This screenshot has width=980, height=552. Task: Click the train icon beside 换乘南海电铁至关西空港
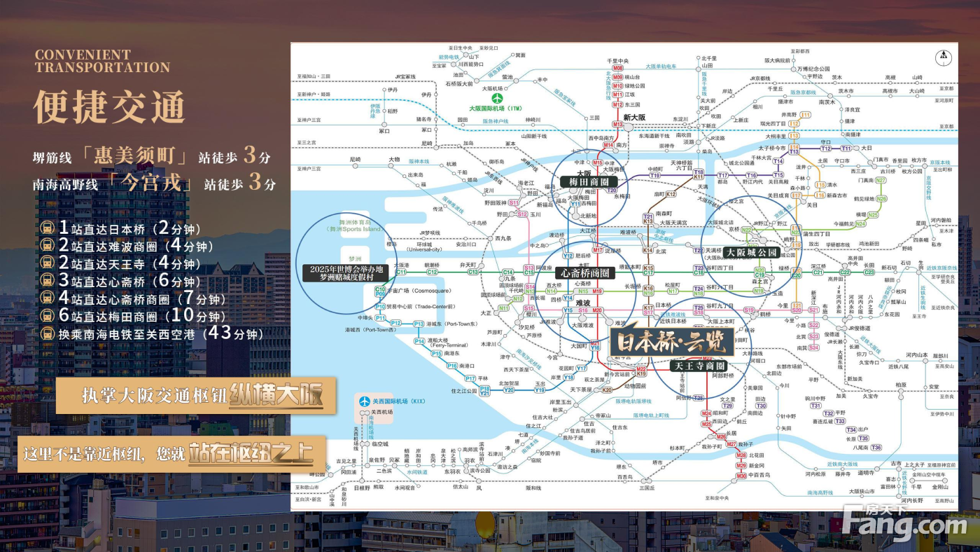pos(48,333)
